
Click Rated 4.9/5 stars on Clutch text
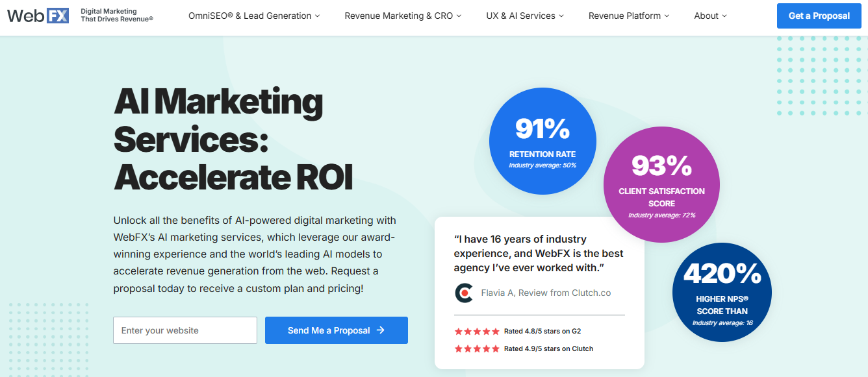point(548,348)
